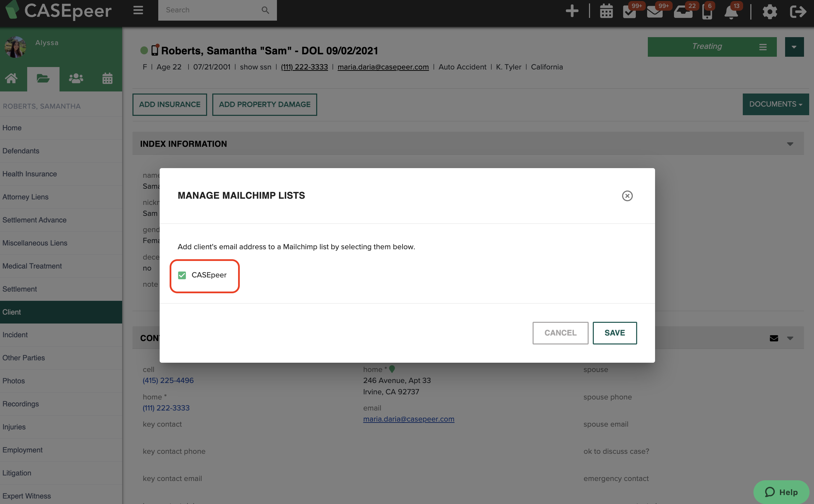Screen dimensions: 814x504
Task: Open Other Parties in the sidebar
Action: tap(61, 358)
